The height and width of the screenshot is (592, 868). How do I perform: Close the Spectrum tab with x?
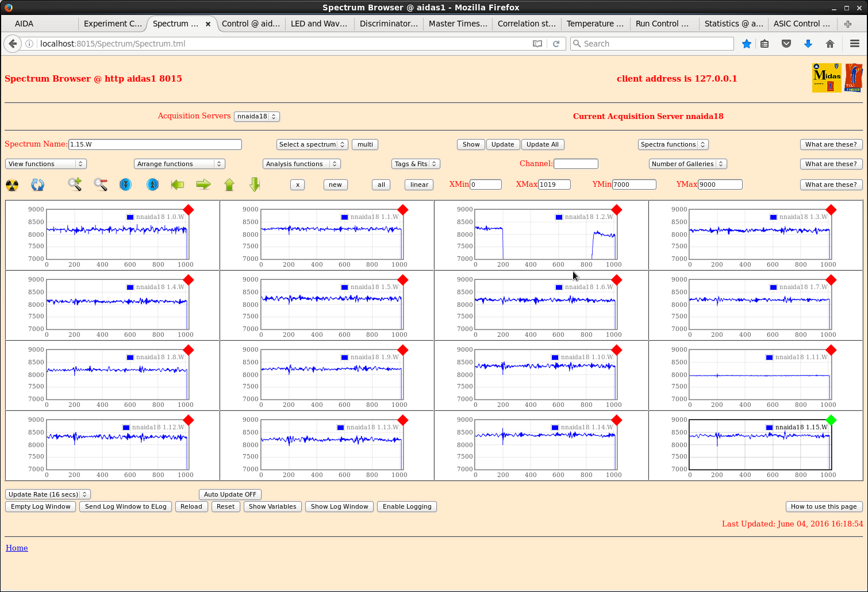(x=208, y=24)
